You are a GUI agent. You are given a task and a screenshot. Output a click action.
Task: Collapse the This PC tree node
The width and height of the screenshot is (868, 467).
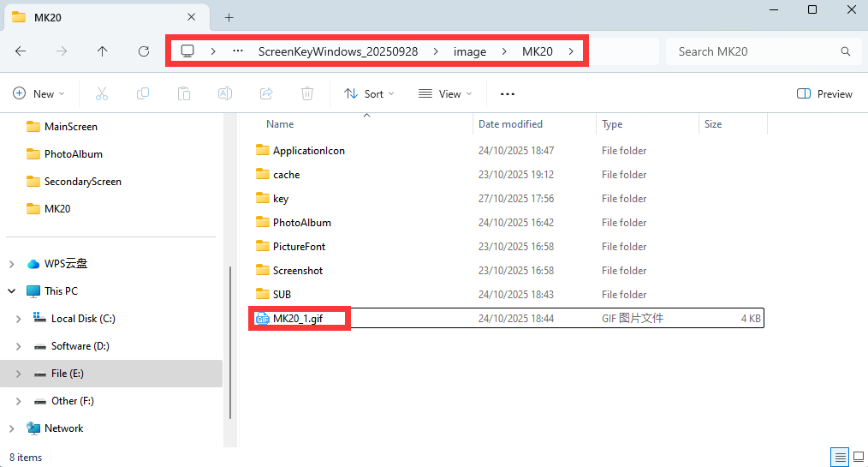point(12,291)
